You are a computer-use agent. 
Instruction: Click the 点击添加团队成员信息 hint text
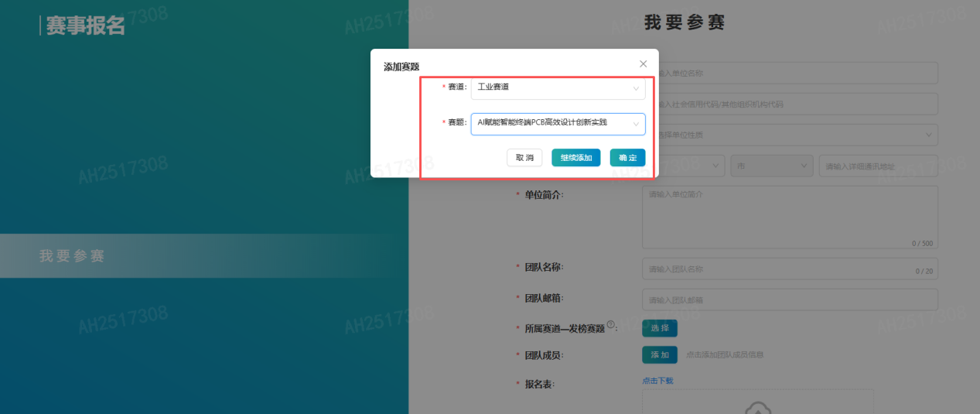point(725,355)
